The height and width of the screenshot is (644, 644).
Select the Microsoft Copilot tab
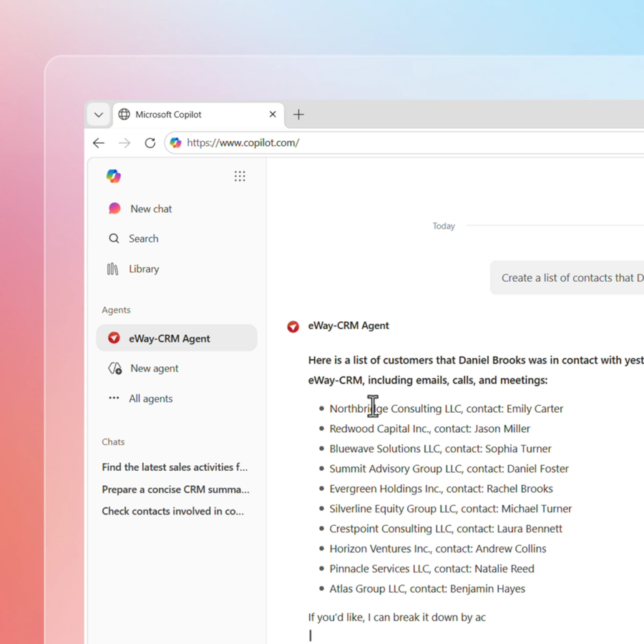(x=198, y=114)
